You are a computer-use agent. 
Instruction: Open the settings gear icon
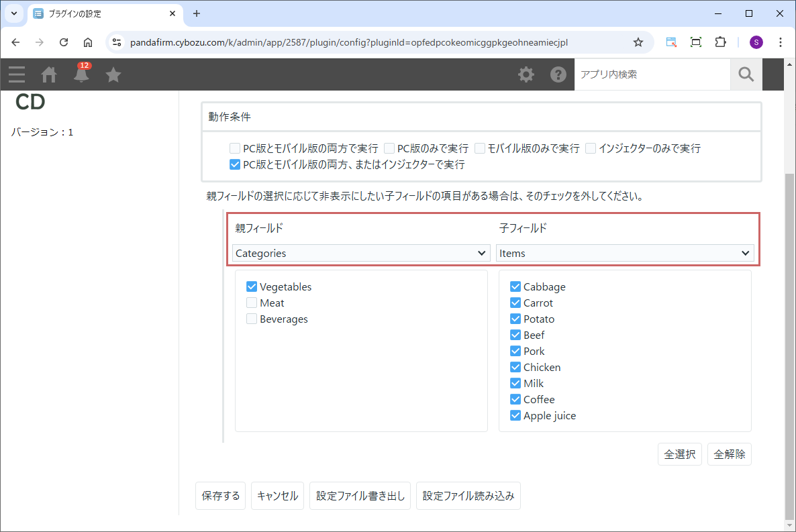coord(526,74)
